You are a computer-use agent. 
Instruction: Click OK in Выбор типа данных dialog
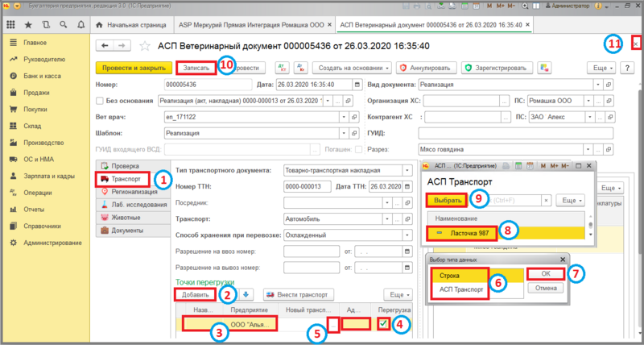tap(546, 274)
